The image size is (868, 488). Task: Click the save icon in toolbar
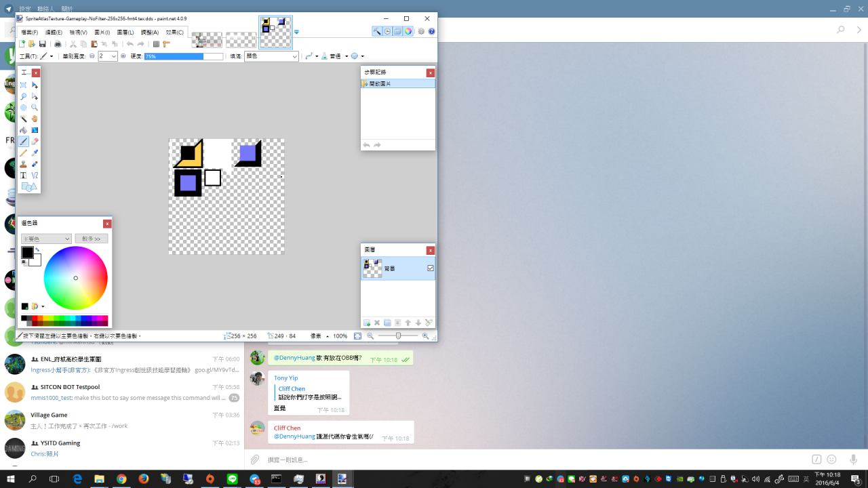43,44
